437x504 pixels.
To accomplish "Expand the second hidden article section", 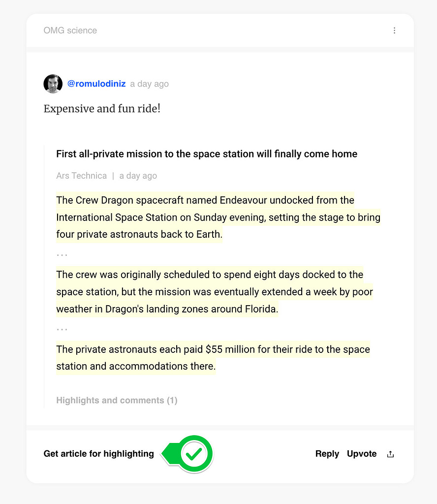I will 62,328.
